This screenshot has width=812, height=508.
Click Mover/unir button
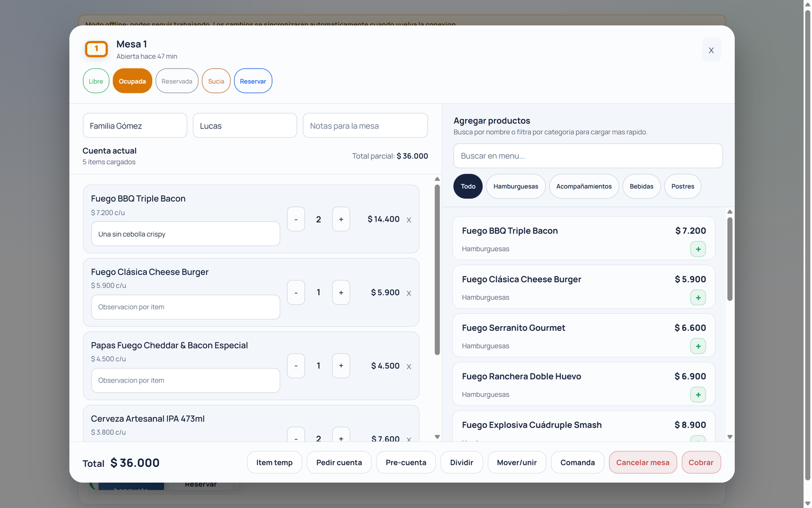pyautogui.click(x=517, y=462)
